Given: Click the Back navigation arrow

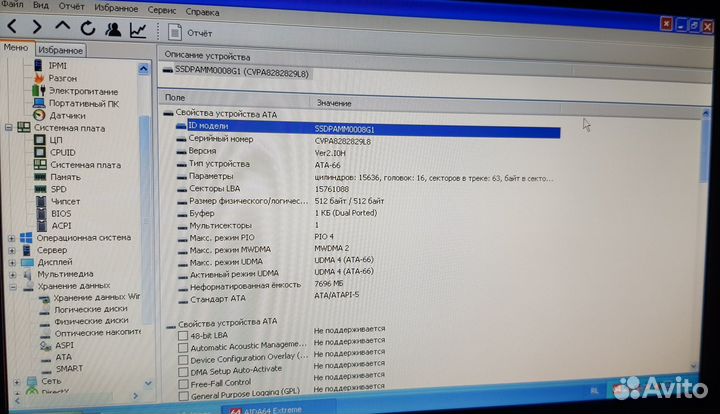Looking at the screenshot, I should click(x=12, y=26).
